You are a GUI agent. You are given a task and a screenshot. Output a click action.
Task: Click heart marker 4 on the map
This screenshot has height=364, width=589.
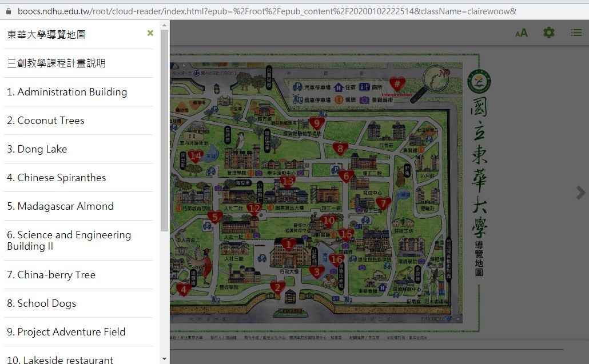tap(184, 289)
